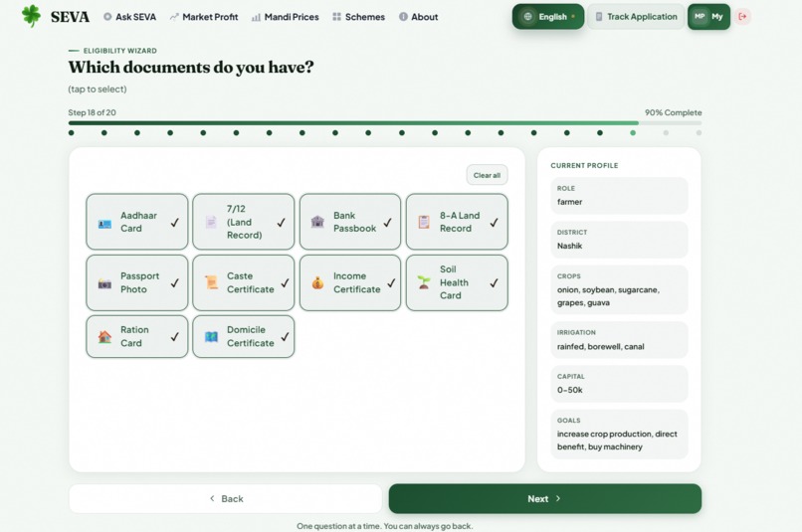Go back to the previous question

pos(226,499)
